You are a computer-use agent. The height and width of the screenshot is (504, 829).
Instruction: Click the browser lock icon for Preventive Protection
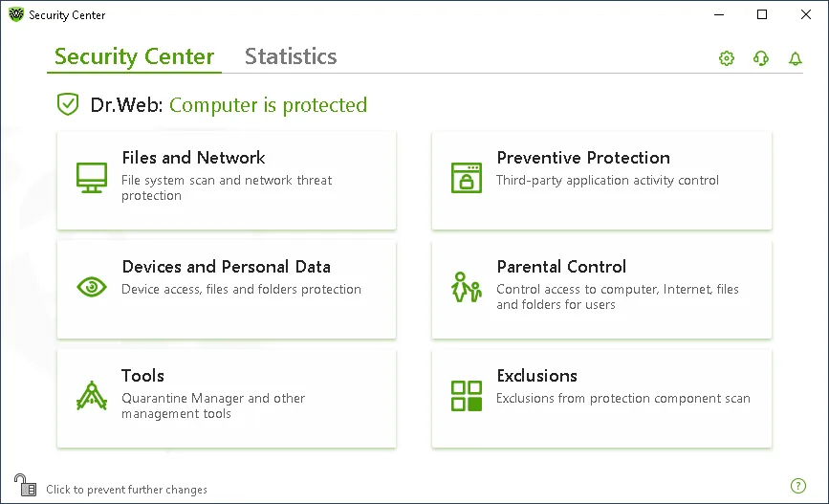pyautogui.click(x=467, y=178)
